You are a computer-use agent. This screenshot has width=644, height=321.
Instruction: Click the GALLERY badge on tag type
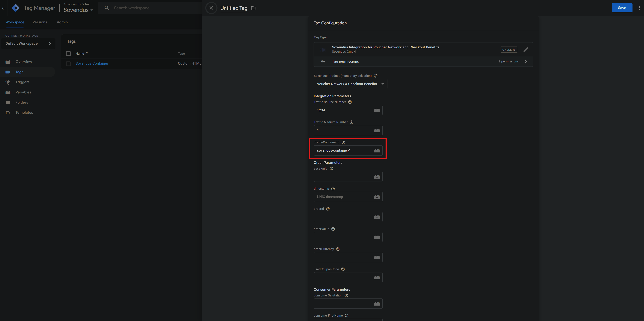[509, 50]
